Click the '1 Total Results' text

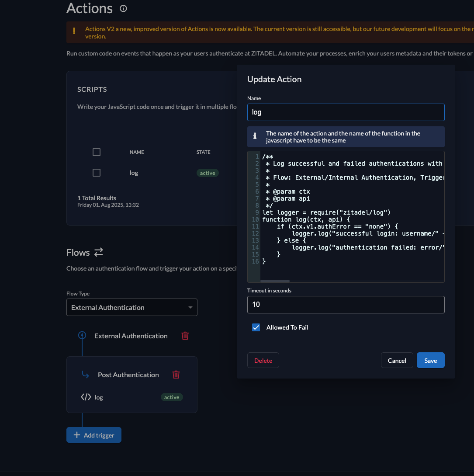pos(97,198)
